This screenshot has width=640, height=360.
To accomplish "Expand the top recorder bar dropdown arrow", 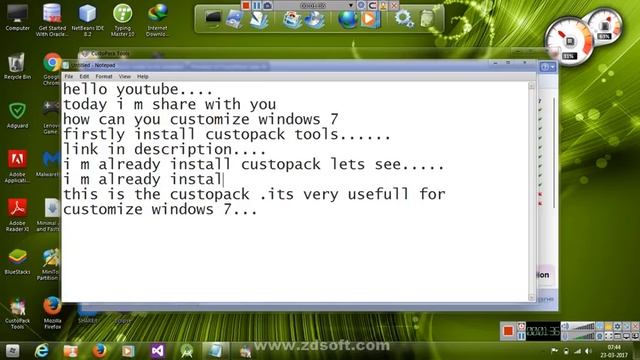I will 351,5.
